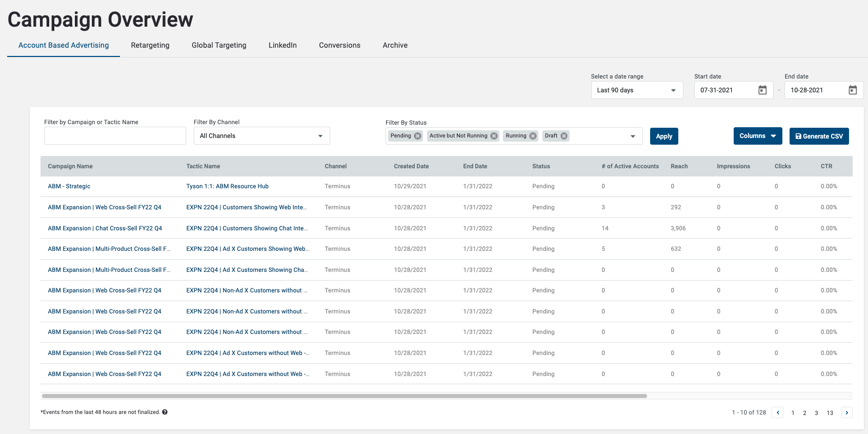Go to the Conversions tab

coord(339,45)
